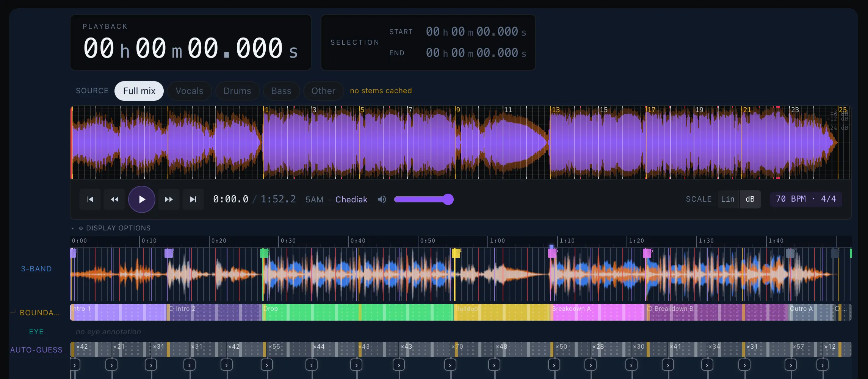
Task: Select the Buildup boundary segment
Action: (x=502, y=312)
